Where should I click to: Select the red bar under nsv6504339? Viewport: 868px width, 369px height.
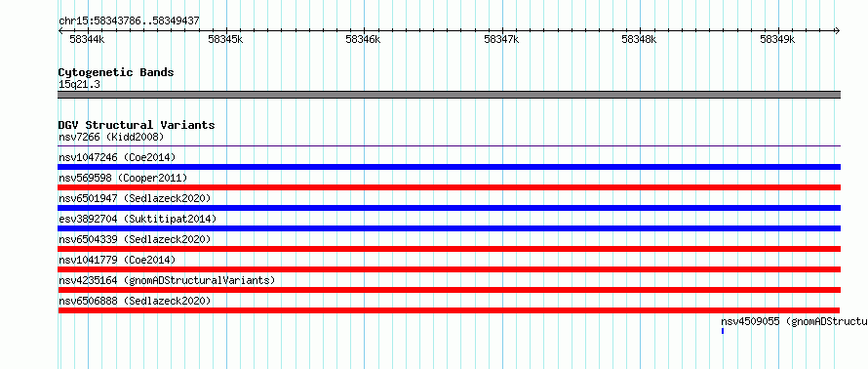point(450,249)
